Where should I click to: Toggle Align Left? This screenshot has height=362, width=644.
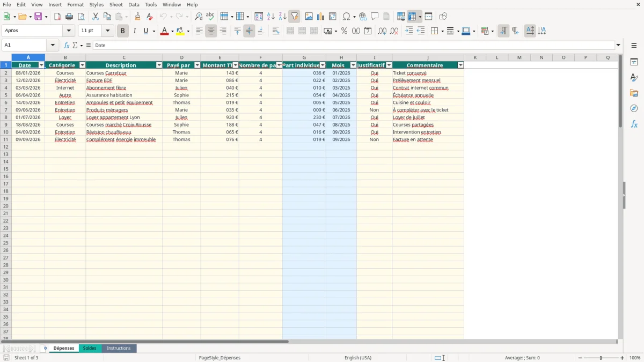tap(199, 31)
